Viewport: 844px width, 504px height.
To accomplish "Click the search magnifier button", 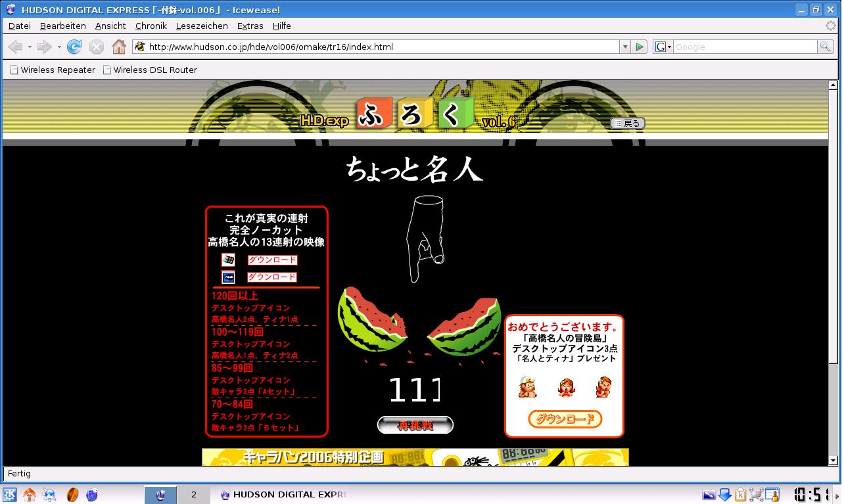I will click(x=825, y=47).
